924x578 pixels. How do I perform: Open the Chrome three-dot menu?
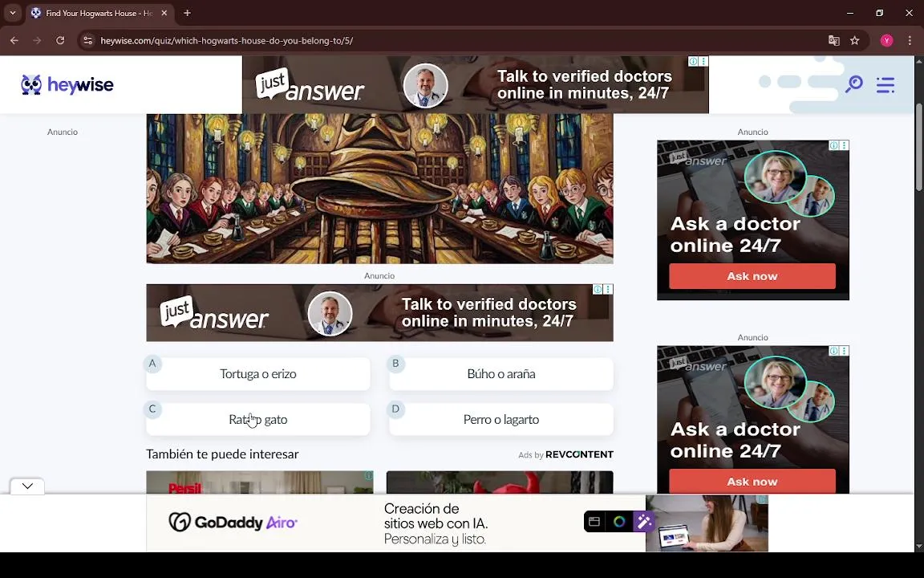(x=910, y=41)
